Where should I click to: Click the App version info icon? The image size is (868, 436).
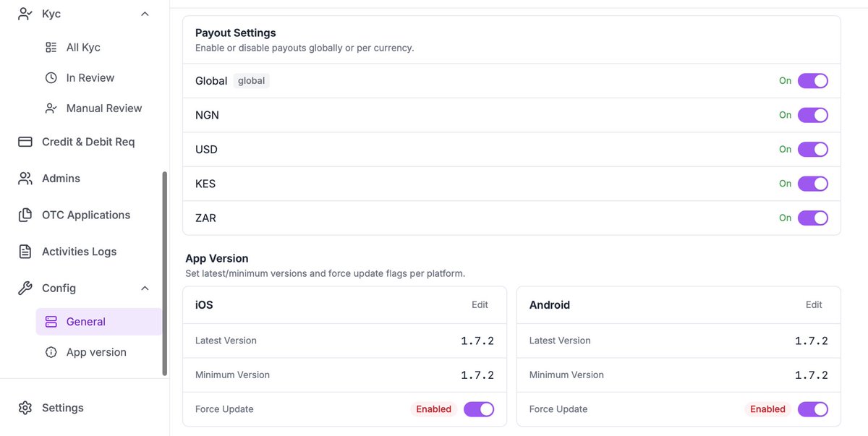pyautogui.click(x=51, y=352)
